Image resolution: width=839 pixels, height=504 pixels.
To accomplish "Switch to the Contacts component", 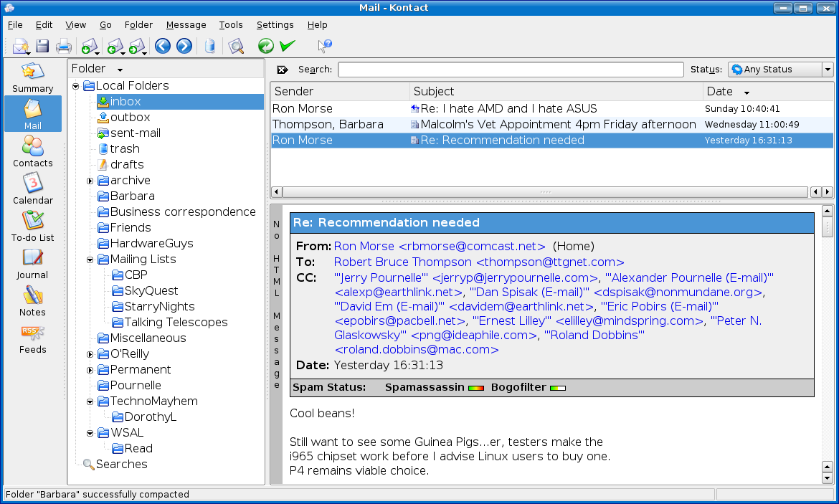I will tap(33, 151).
